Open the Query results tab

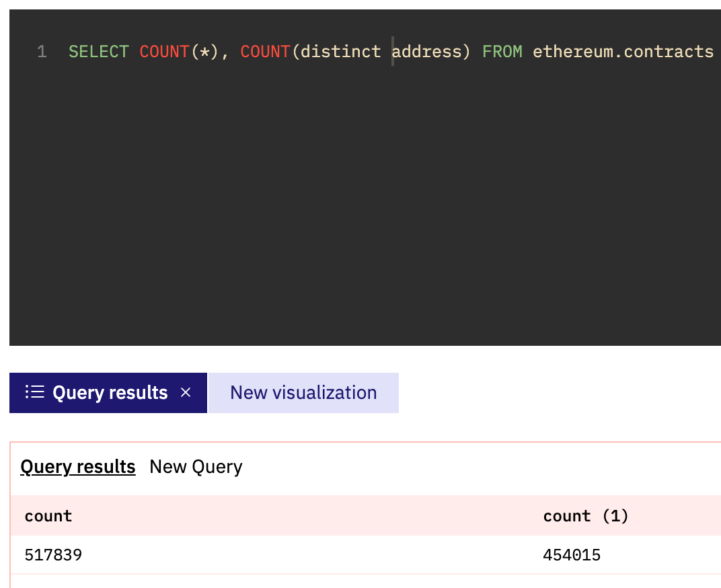pyautogui.click(x=108, y=392)
